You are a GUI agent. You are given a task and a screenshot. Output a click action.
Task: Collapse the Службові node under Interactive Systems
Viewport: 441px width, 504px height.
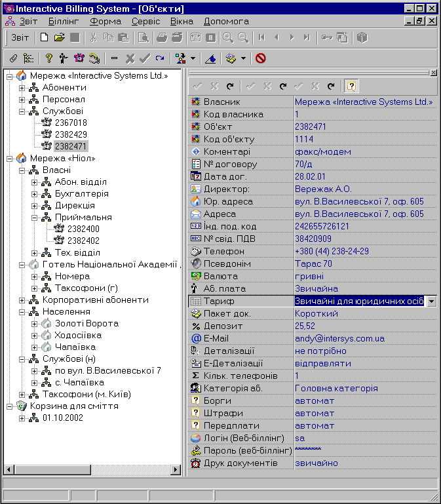click(22, 111)
